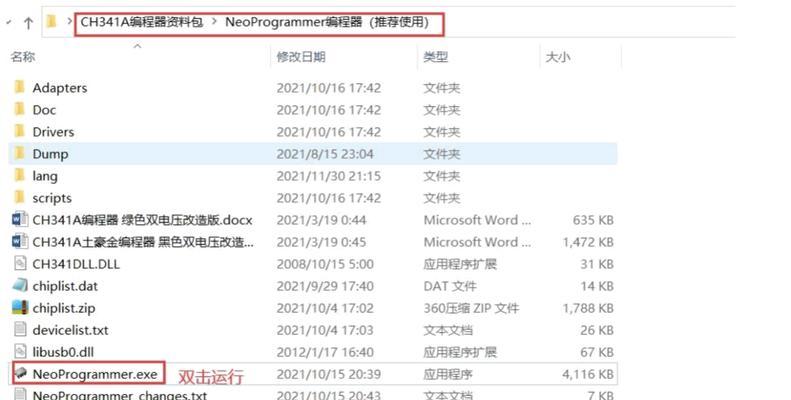791x400 pixels.
Task: Click the 67 KB size value
Action: [597, 352]
